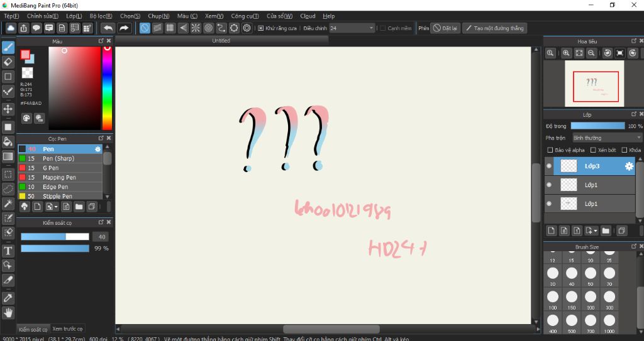This screenshot has width=644, height=341.
Task: Enable radial snap guide
Action: pos(196,28)
